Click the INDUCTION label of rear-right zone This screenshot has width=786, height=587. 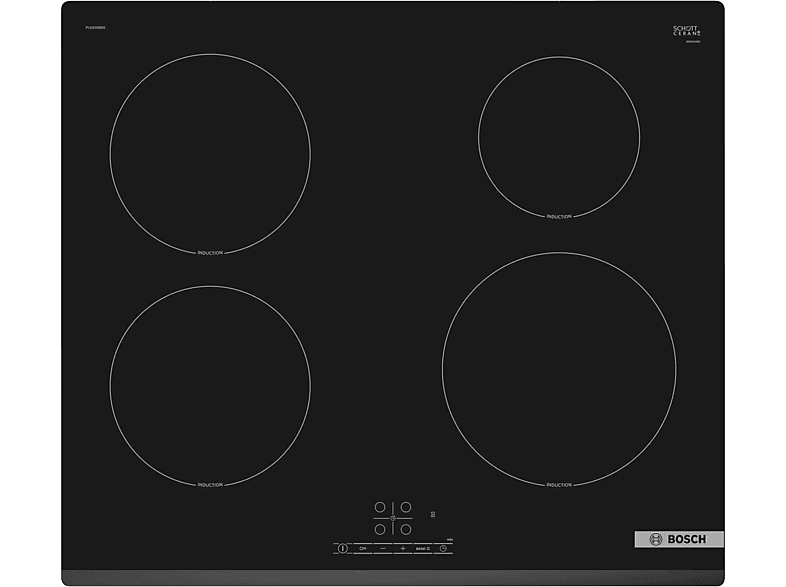click(x=559, y=217)
